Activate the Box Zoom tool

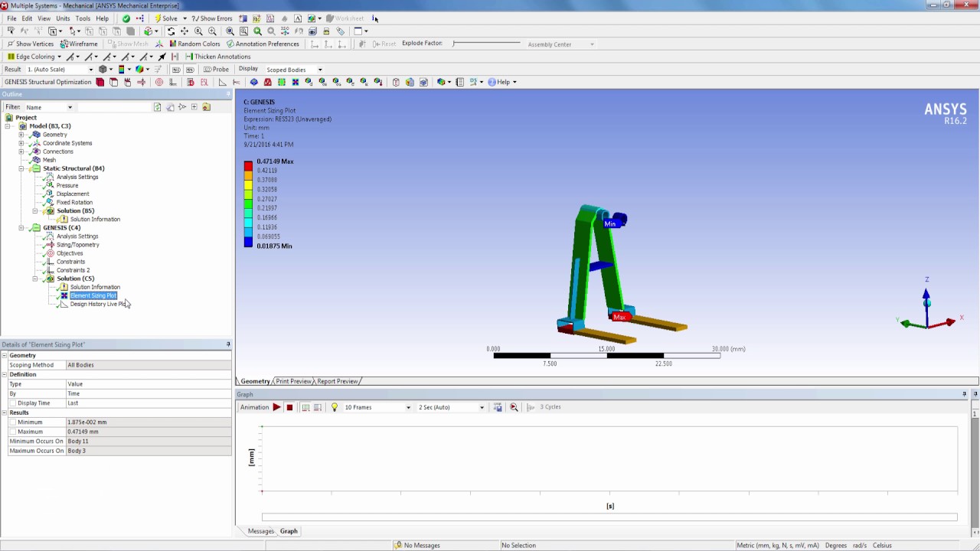pos(212,31)
